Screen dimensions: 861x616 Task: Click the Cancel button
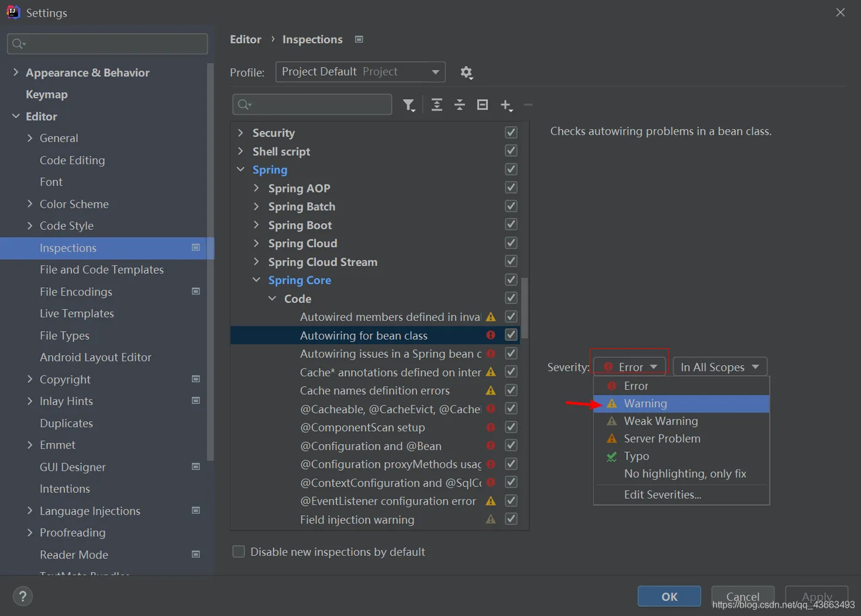coord(743,596)
